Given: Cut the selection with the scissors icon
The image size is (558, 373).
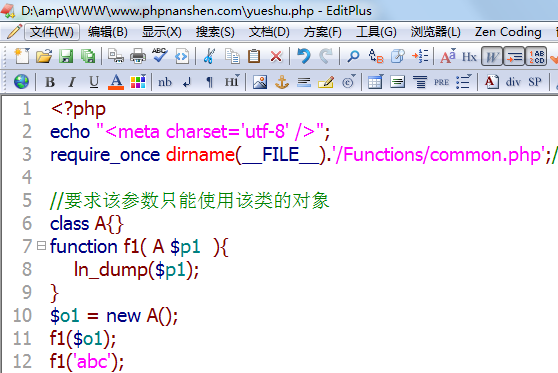Looking at the screenshot, I should coord(209,56).
